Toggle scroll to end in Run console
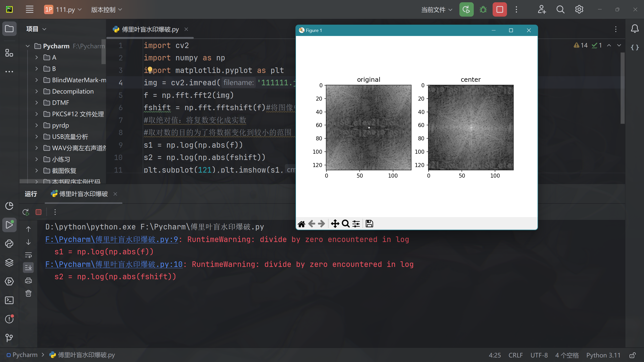 click(28, 268)
